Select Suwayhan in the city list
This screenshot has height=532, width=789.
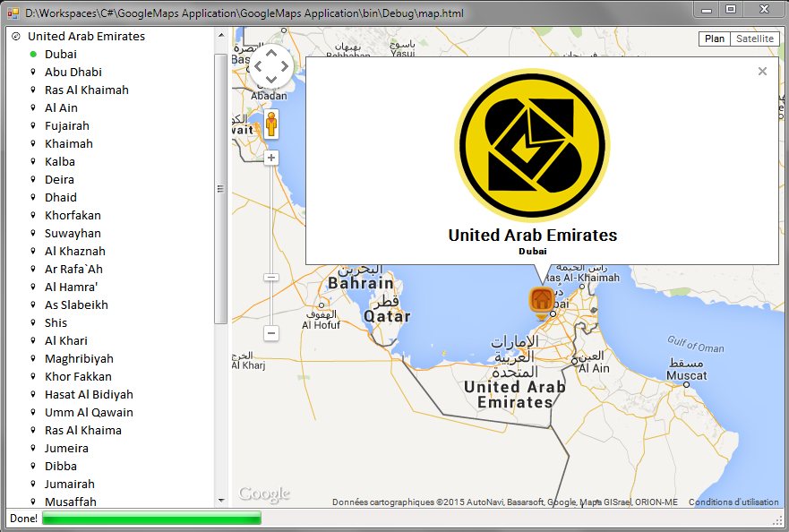73,234
